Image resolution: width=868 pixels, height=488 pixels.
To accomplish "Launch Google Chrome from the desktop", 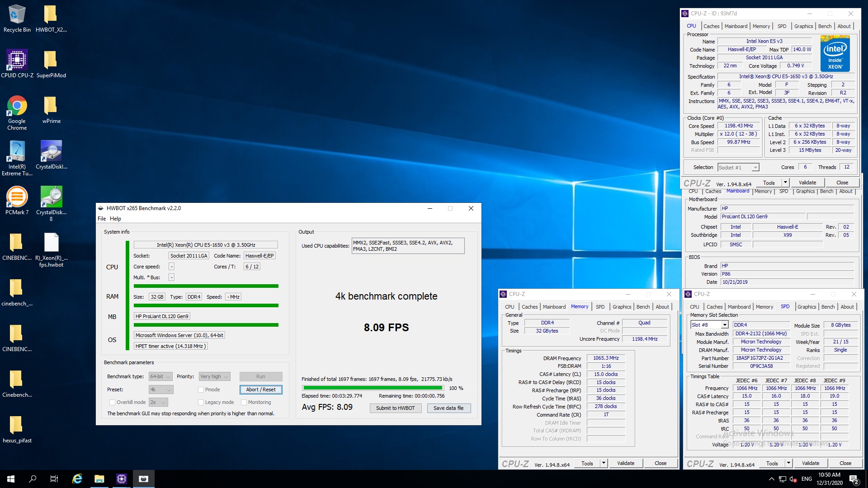I will (x=17, y=113).
